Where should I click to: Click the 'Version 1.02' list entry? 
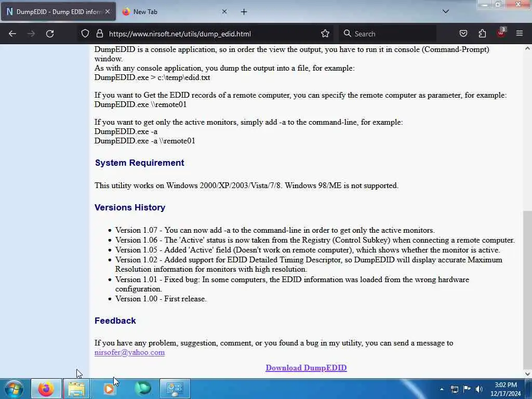309,264
